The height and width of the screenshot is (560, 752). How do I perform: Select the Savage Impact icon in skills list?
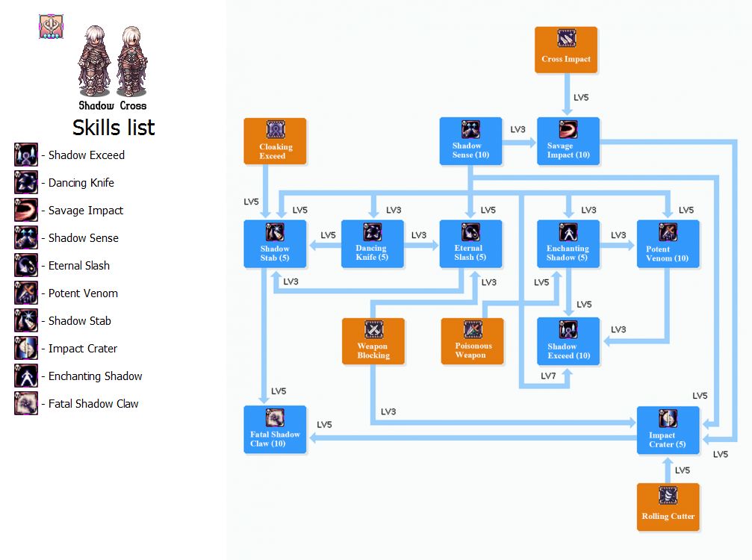[26, 211]
